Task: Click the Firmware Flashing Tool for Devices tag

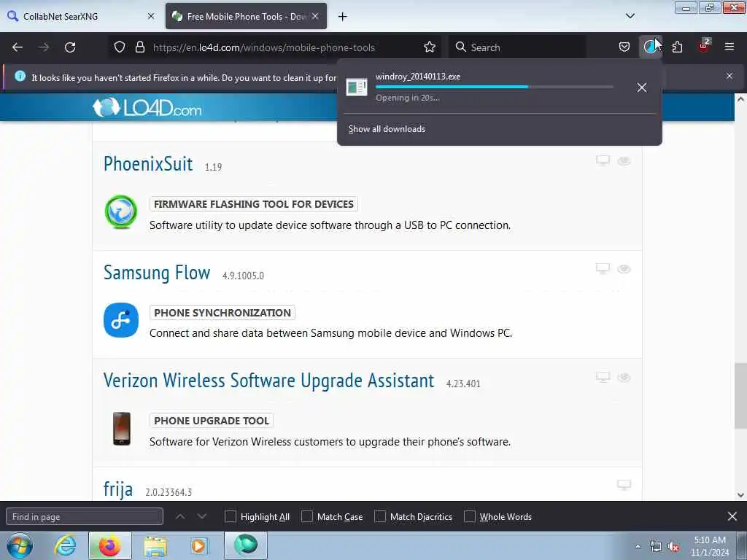Action: [x=253, y=204]
